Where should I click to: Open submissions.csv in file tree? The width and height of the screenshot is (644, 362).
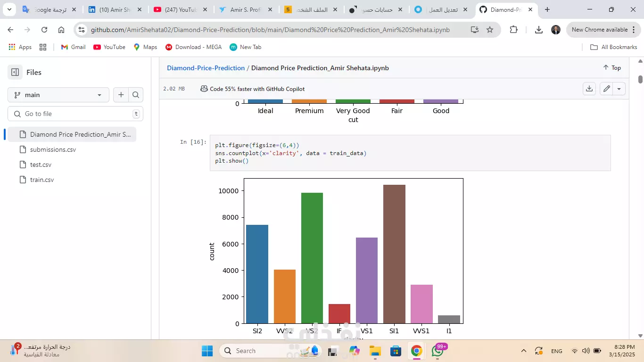53,149
